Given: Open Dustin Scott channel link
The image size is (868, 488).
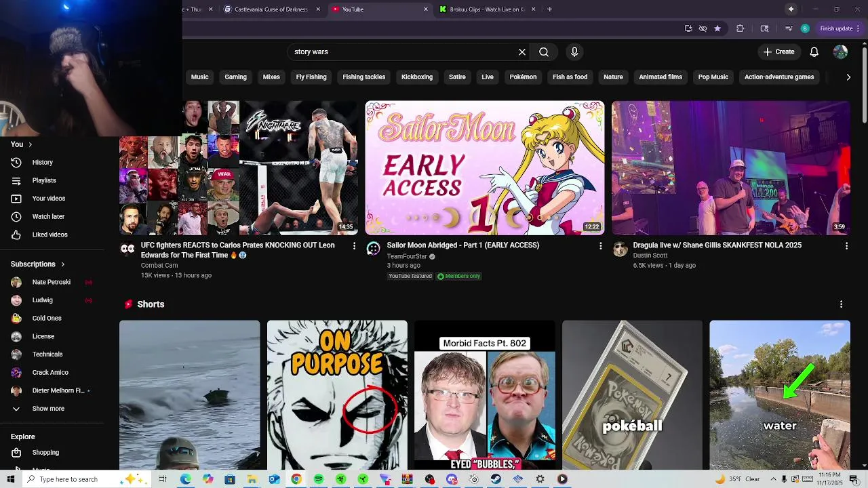Looking at the screenshot, I should click(x=650, y=256).
